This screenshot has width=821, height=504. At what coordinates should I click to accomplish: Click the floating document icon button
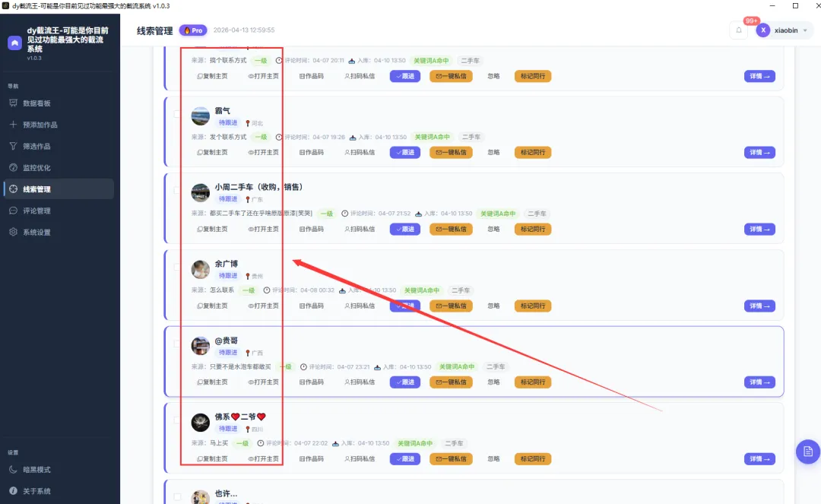808,451
